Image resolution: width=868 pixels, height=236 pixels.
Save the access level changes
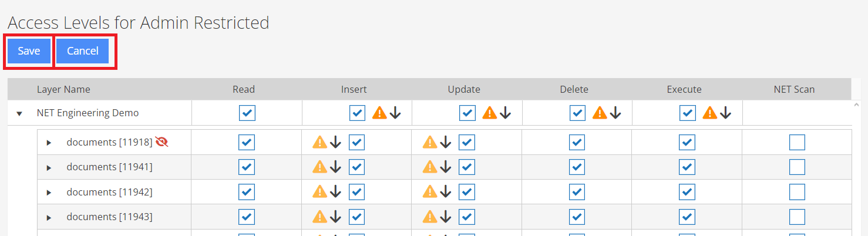[x=29, y=51]
